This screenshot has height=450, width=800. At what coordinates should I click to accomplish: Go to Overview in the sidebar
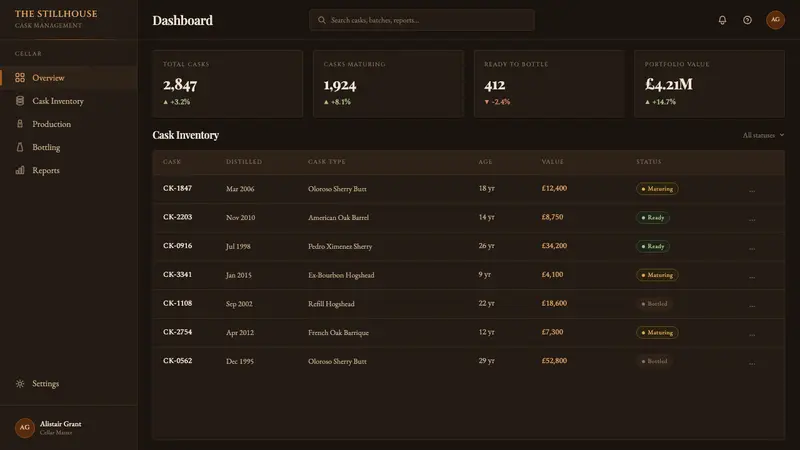point(69,78)
